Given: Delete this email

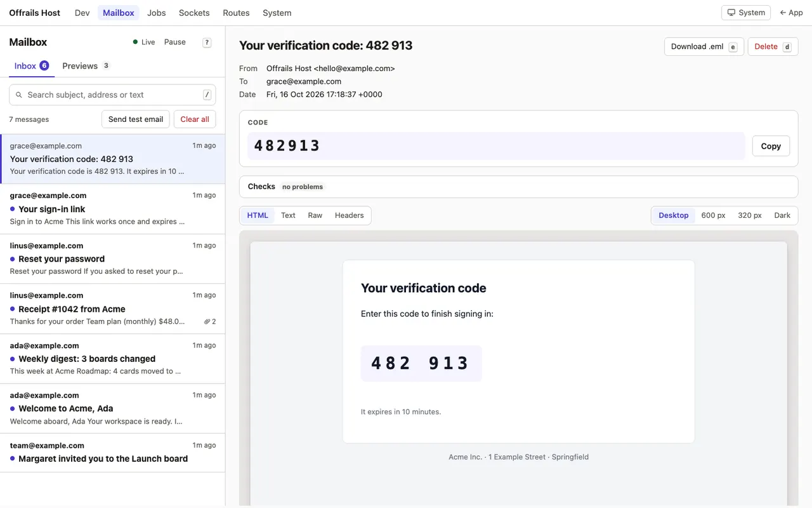Looking at the screenshot, I should coord(773,46).
